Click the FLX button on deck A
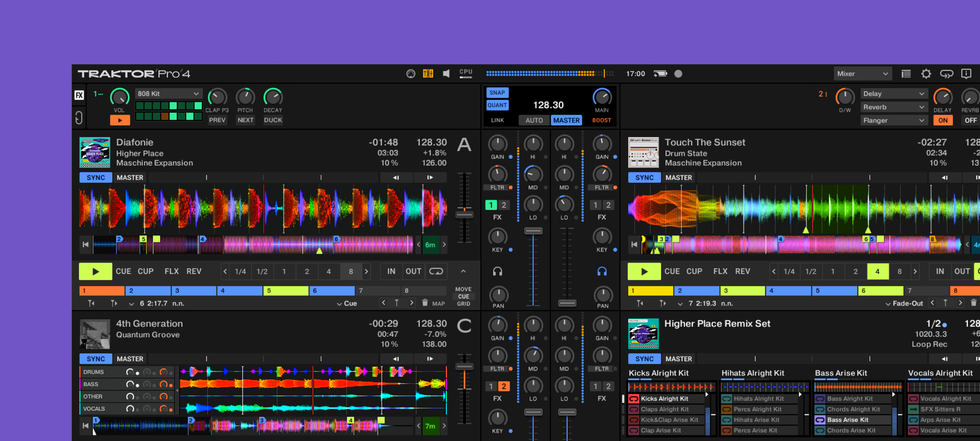980x441 pixels. coord(171,272)
